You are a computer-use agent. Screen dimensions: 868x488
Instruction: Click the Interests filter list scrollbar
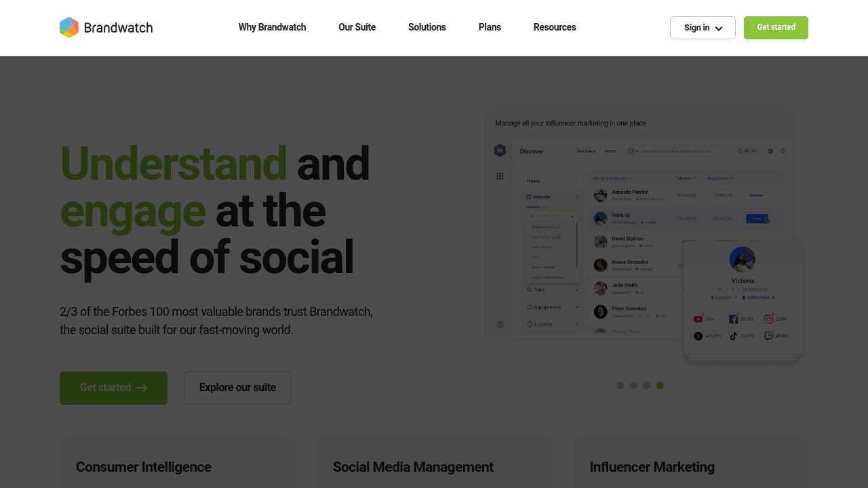[577, 244]
